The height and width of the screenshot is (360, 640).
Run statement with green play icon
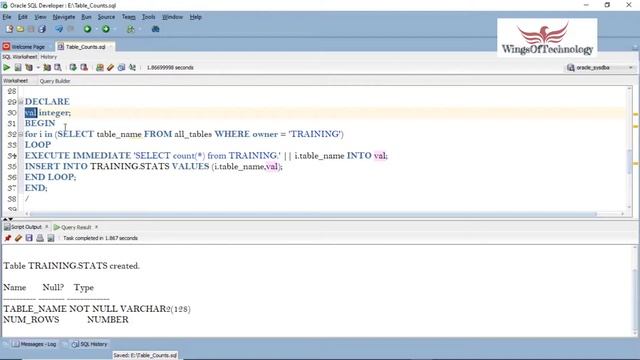[7, 67]
